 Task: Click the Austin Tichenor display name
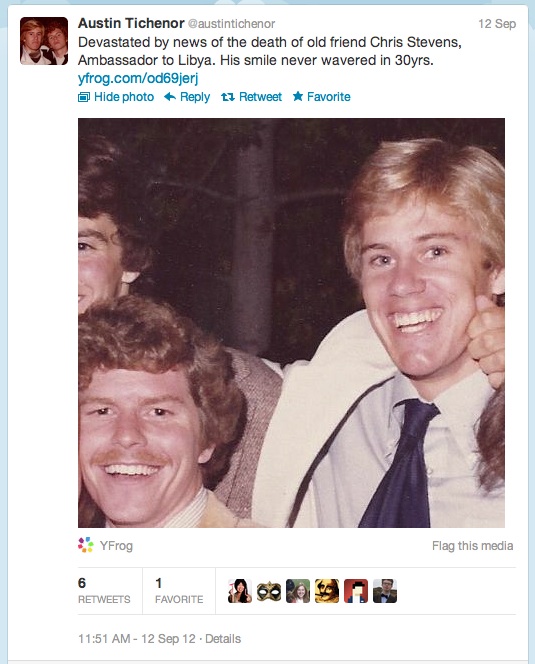tap(131, 23)
